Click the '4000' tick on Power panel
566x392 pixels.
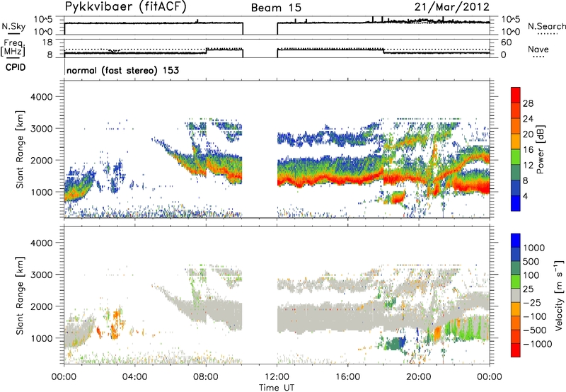click(42, 97)
